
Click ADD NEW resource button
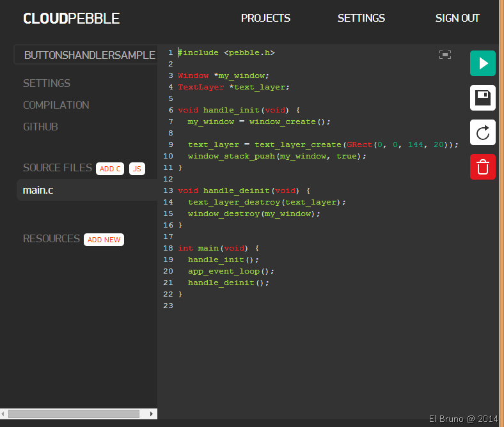click(104, 240)
